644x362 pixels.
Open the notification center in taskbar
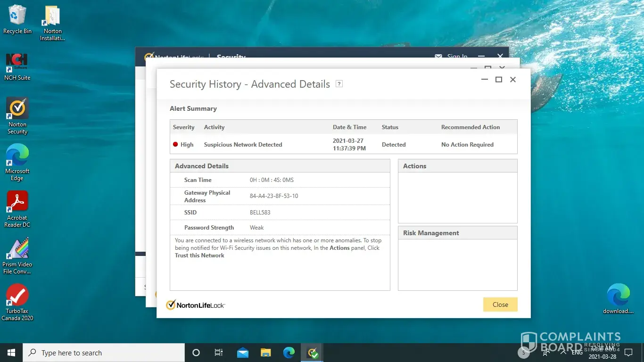tap(628, 353)
